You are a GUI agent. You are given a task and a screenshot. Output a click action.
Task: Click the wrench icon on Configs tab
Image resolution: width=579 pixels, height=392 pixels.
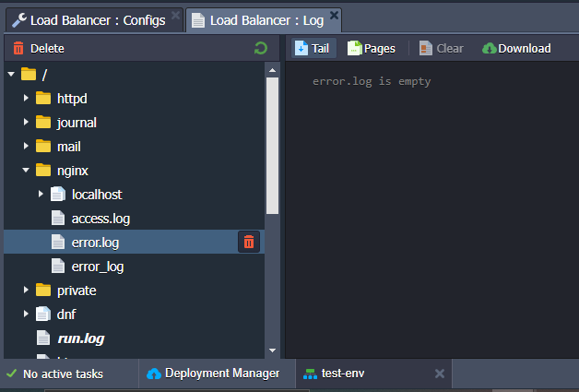(x=19, y=20)
